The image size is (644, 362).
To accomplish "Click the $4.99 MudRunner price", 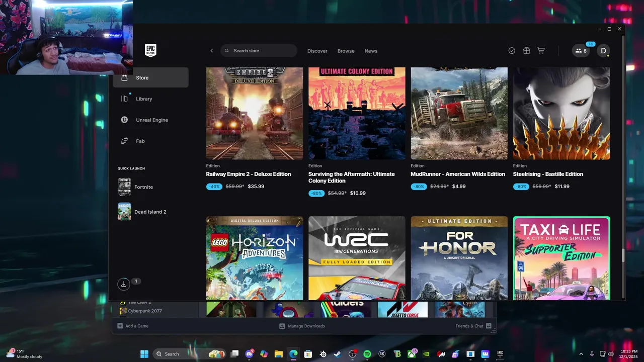I will (x=459, y=187).
